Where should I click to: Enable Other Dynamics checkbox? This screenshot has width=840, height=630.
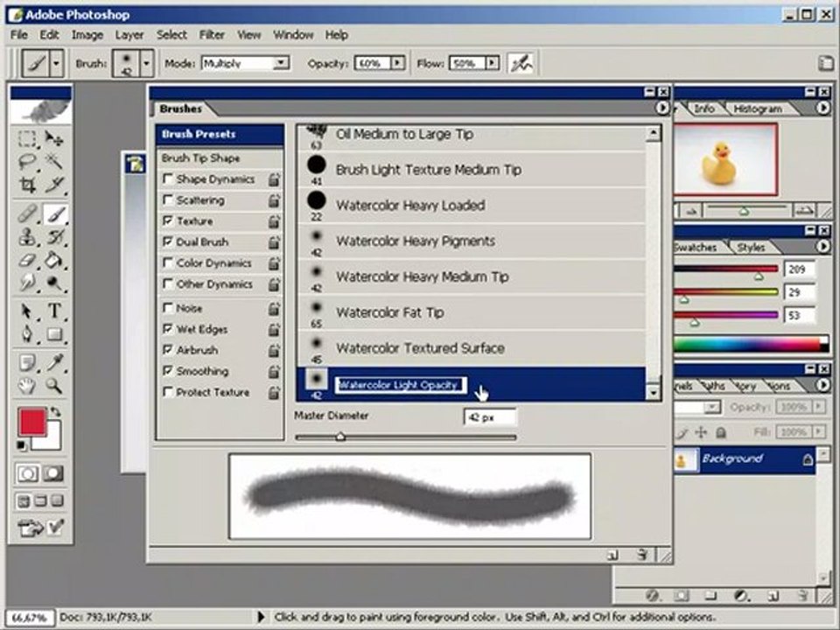pyautogui.click(x=168, y=283)
